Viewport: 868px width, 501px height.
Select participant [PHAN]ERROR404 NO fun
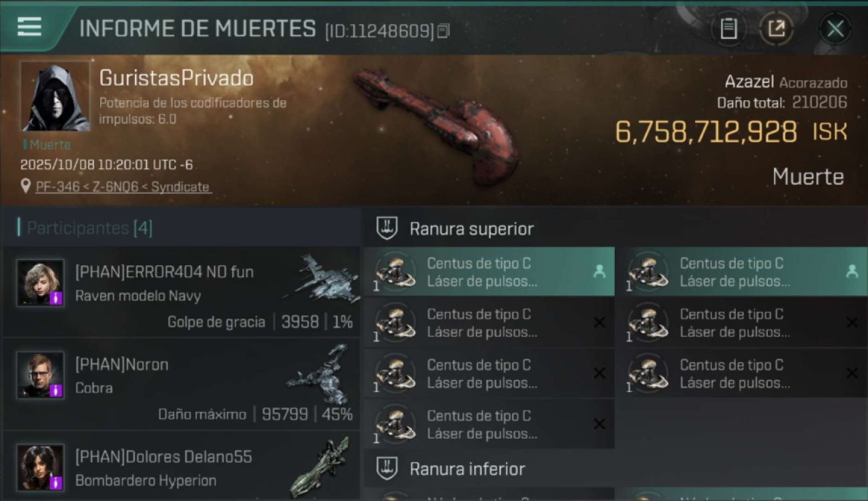pos(182,292)
